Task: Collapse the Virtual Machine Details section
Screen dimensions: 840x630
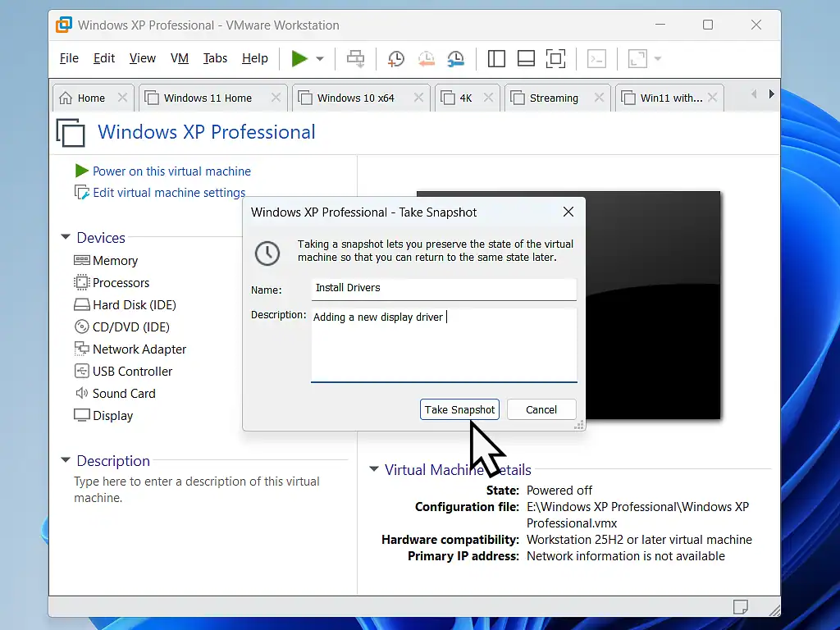Action: click(x=374, y=469)
